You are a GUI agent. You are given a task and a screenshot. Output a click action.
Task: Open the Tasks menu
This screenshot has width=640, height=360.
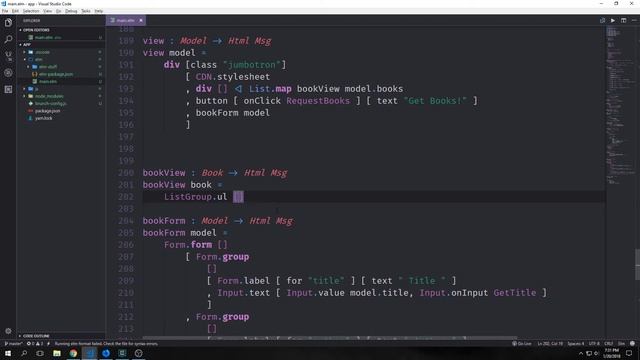click(x=86, y=11)
